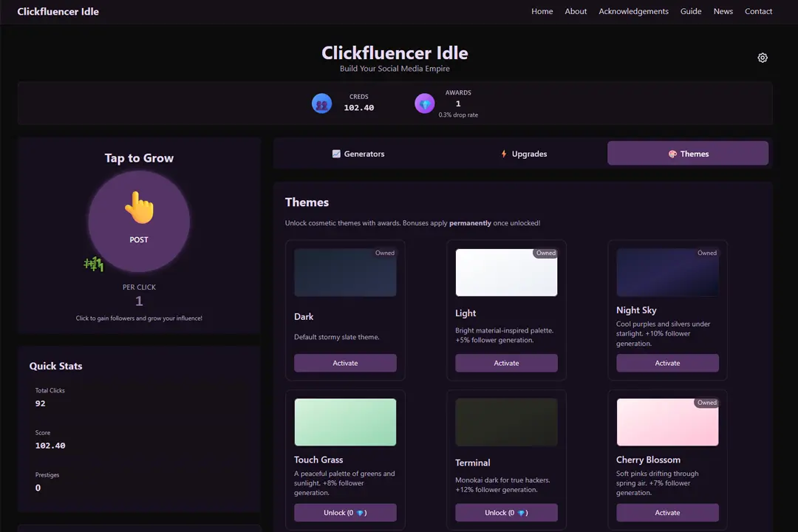Click the blue CREDS coin icon
The width and height of the screenshot is (798, 532).
pyautogui.click(x=321, y=103)
